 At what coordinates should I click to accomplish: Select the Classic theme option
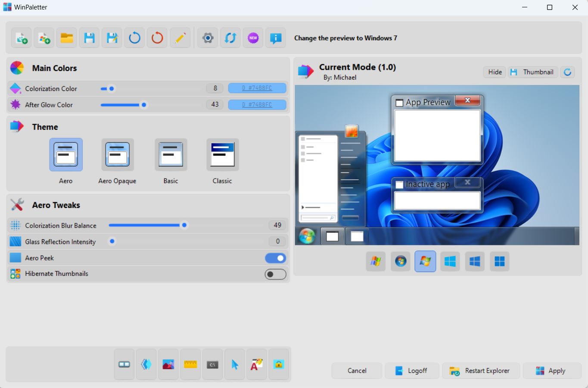(x=222, y=155)
